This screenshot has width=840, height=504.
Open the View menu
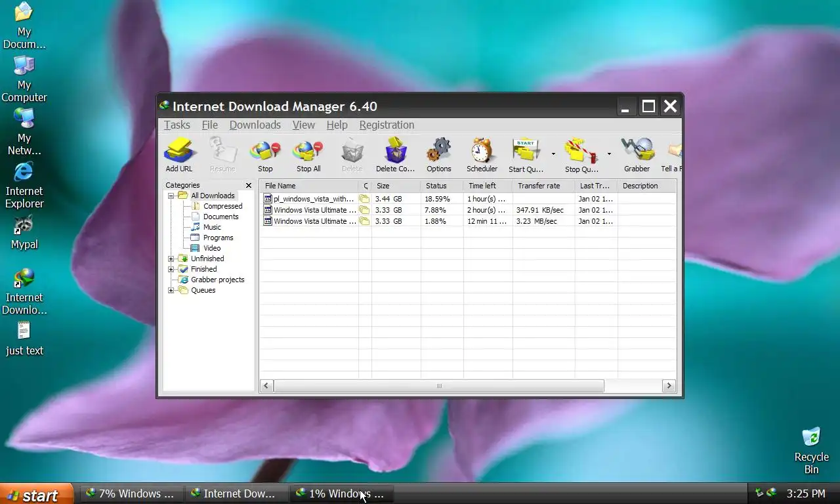(303, 125)
